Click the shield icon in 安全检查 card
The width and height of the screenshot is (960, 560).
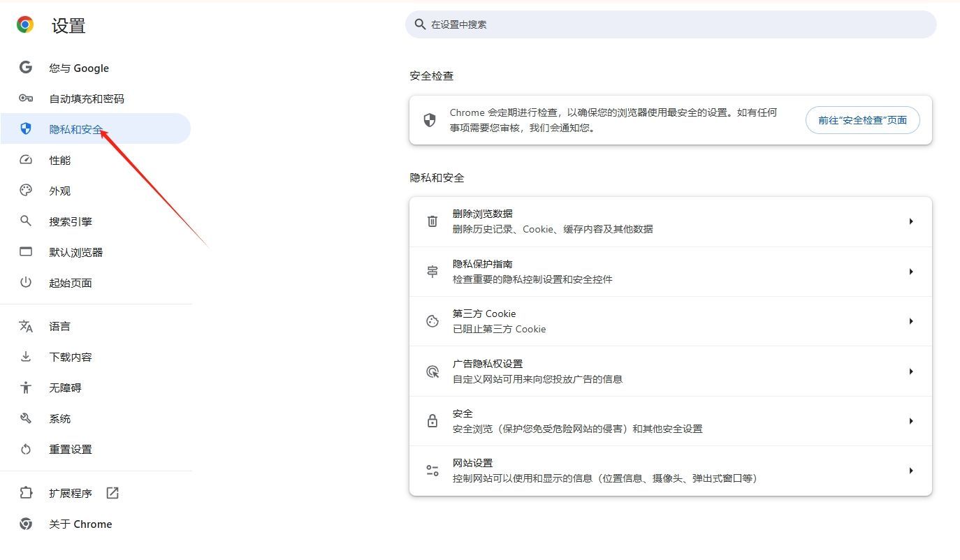coord(430,120)
